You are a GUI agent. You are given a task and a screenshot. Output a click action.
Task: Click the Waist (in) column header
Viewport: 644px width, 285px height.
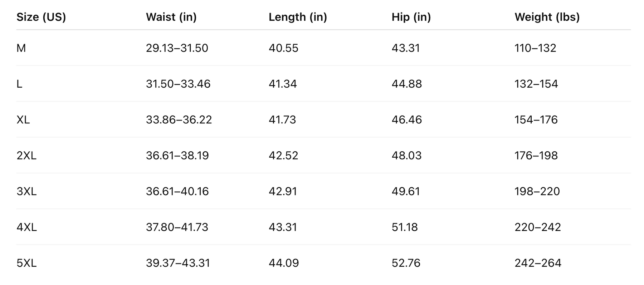pos(171,17)
